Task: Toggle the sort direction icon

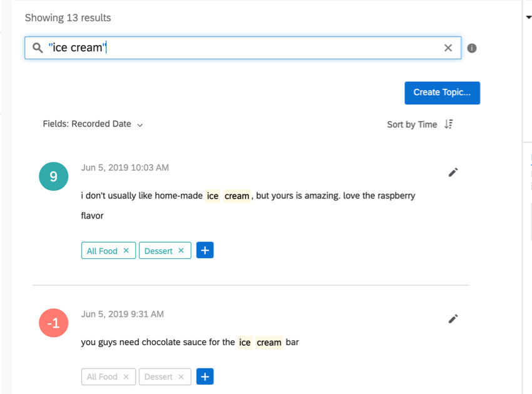Action: pos(448,124)
